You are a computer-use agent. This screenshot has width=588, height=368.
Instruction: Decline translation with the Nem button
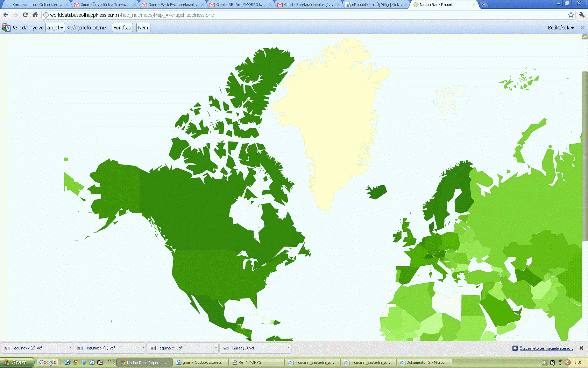(x=143, y=28)
